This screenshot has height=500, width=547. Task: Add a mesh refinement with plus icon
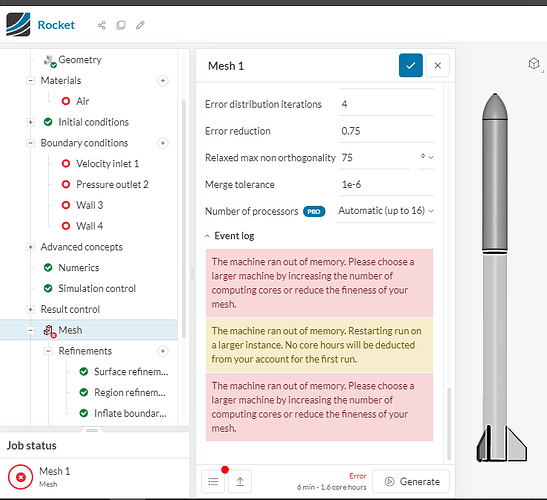(163, 351)
